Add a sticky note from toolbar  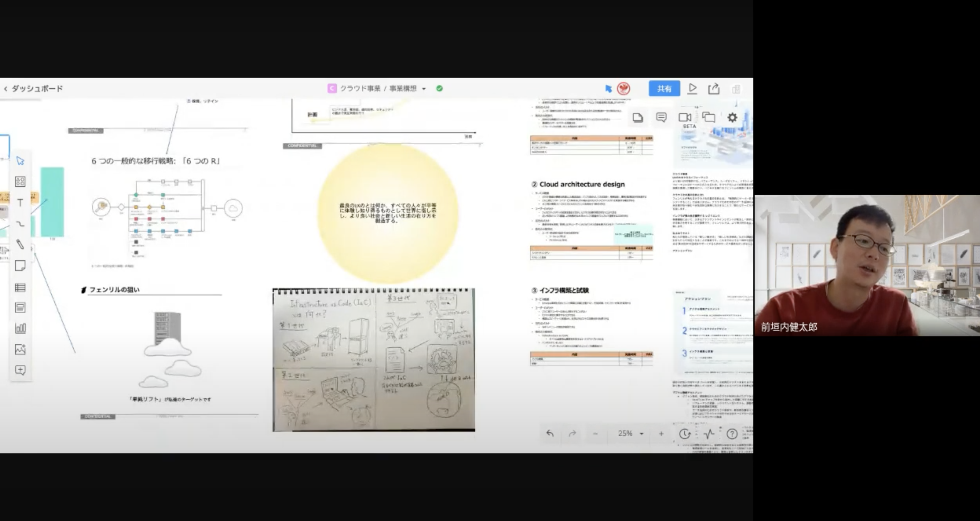tap(20, 266)
